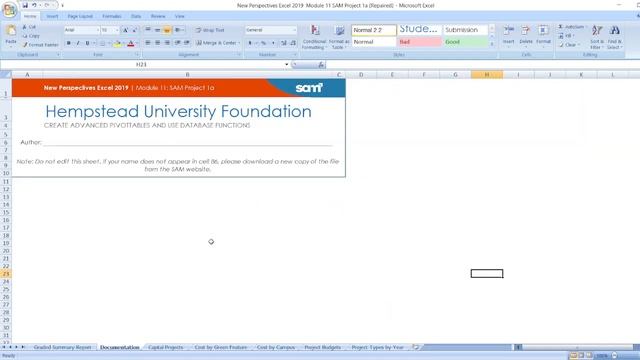Apply the Submission cell style
This screenshot has height=360, width=640.
(x=465, y=30)
